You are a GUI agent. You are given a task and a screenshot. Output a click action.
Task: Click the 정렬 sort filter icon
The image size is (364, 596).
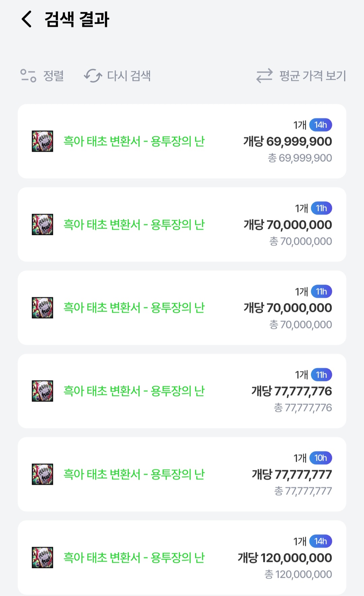point(28,76)
